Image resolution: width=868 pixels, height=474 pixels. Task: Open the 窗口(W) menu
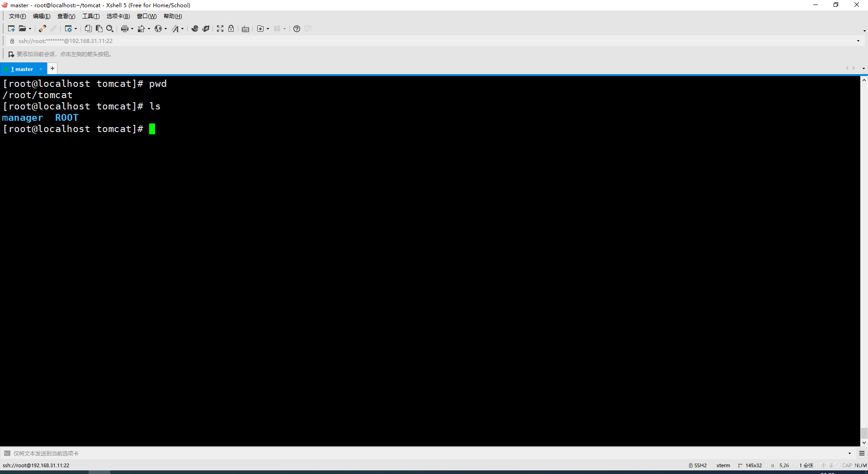tap(147, 16)
